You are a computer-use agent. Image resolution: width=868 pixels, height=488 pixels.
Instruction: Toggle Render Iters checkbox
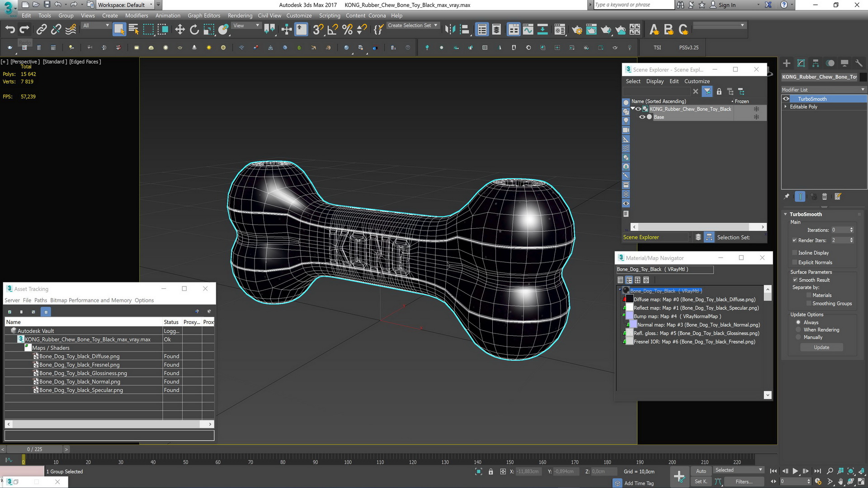[794, 240]
